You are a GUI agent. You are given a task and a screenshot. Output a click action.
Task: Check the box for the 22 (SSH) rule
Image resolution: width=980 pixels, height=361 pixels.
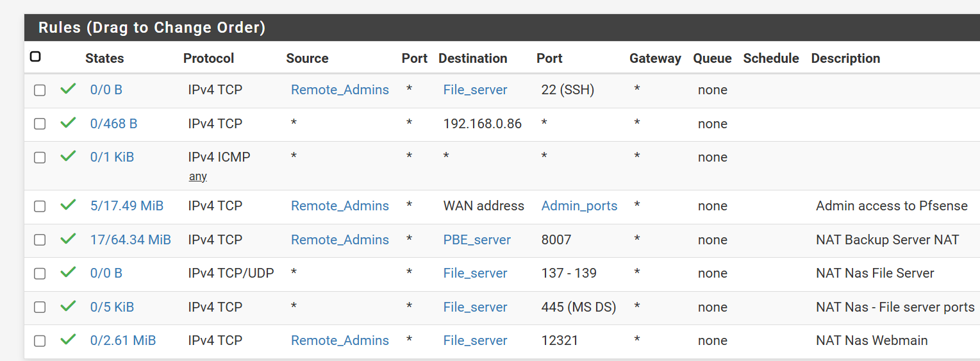[40, 90]
